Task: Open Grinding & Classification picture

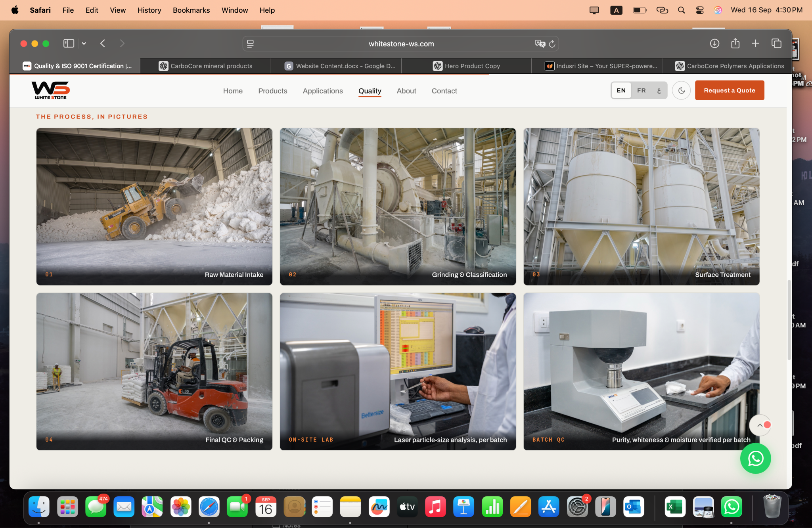Action: tap(398, 207)
